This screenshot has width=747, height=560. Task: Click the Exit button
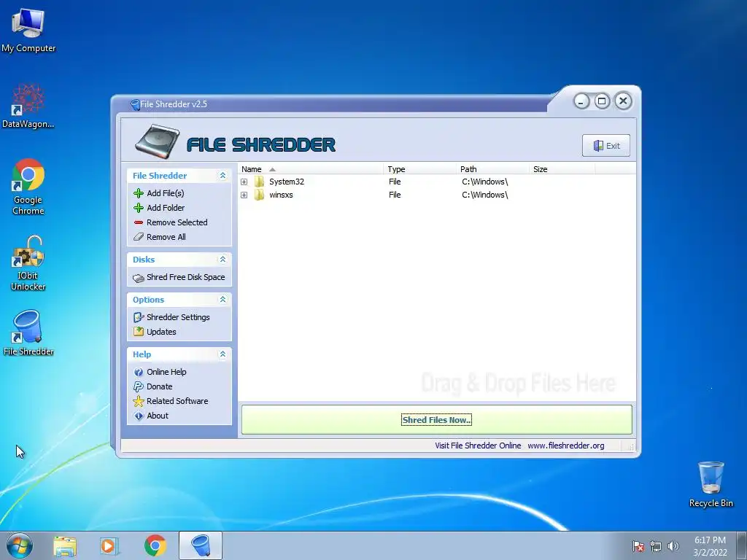(606, 146)
